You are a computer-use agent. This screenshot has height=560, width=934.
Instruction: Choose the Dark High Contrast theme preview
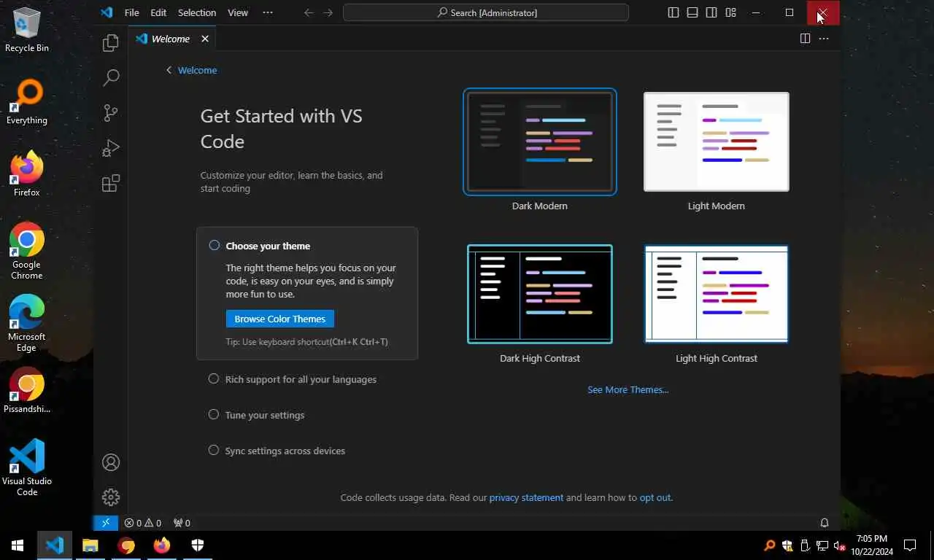point(540,294)
